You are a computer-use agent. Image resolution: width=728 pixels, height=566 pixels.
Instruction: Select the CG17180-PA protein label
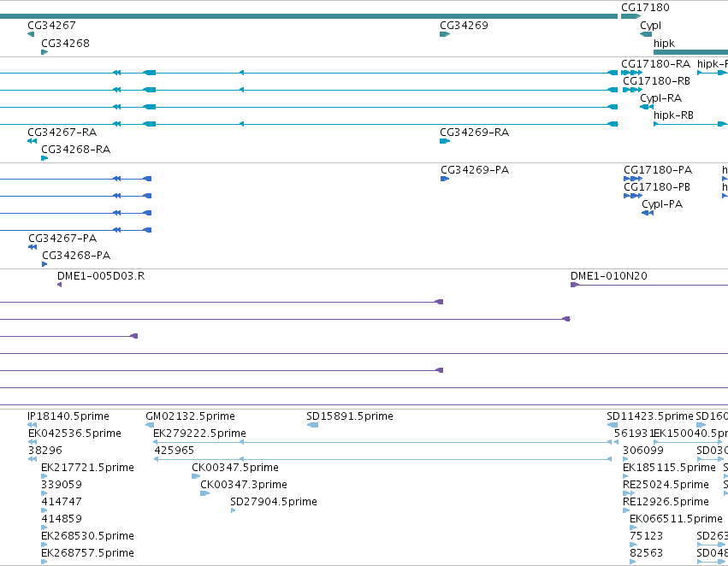[658, 170]
